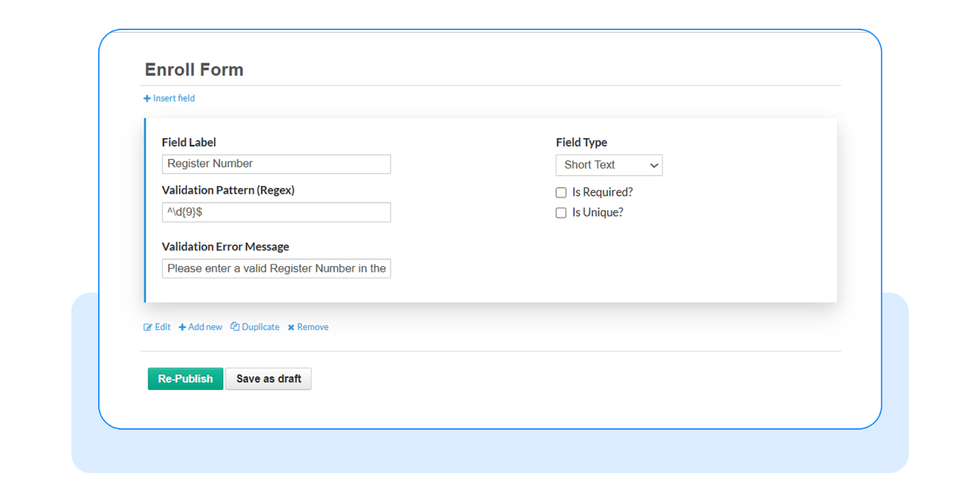
Task: Tick the Is Unique checkbox
Action: (x=561, y=213)
